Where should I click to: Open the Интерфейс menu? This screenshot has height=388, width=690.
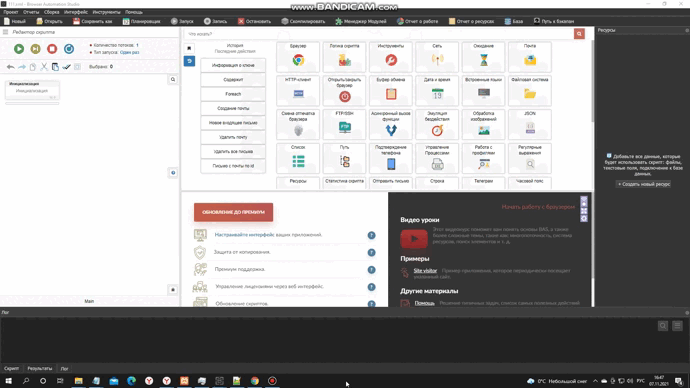pos(76,12)
